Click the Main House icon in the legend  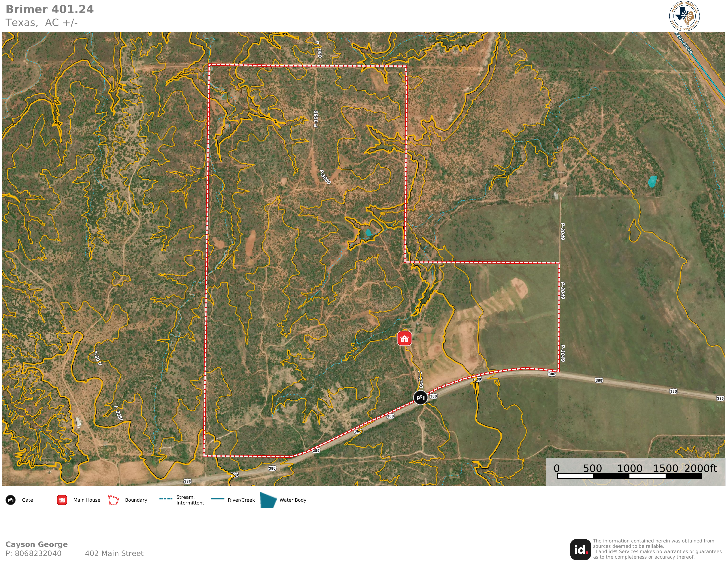click(x=62, y=500)
